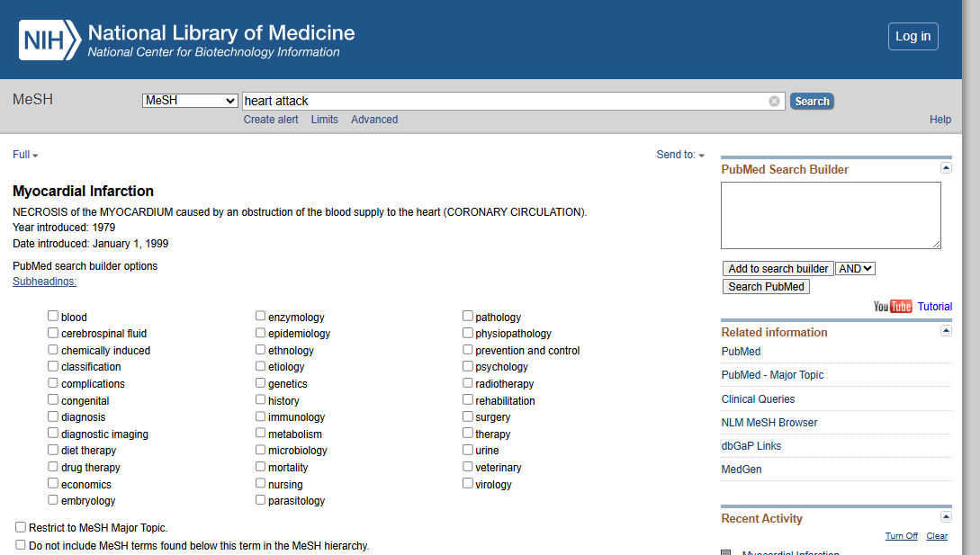This screenshot has width=980, height=555.
Task: Clear the search box with the X icon
Action: [774, 102]
